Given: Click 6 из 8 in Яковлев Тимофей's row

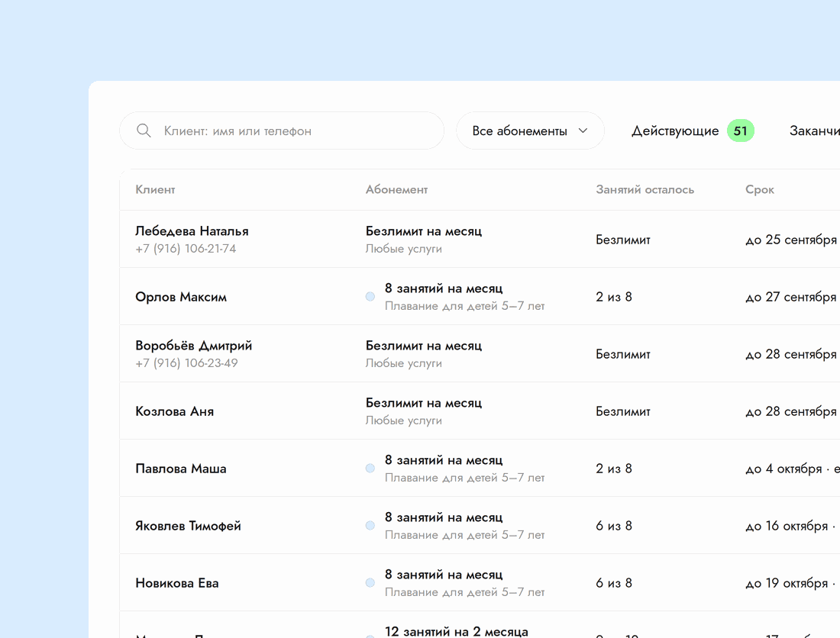Looking at the screenshot, I should tap(614, 526).
